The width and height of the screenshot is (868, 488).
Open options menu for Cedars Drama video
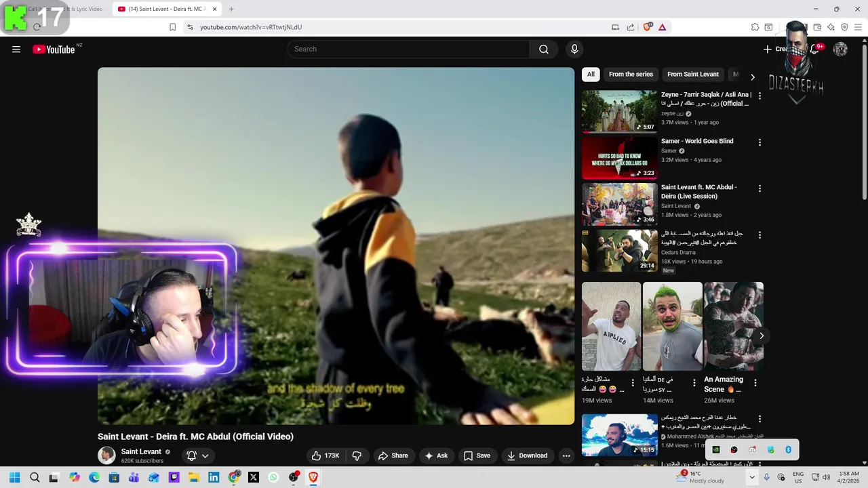[759, 235]
